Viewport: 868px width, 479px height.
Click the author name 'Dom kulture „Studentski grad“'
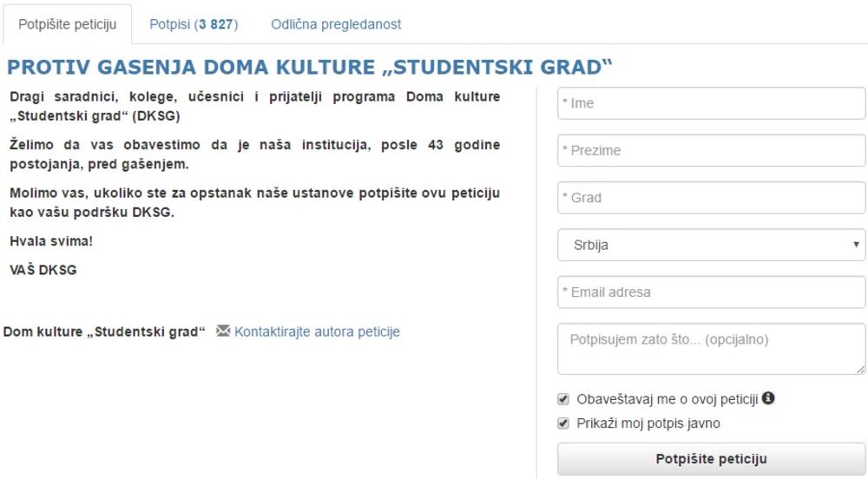pos(104,331)
